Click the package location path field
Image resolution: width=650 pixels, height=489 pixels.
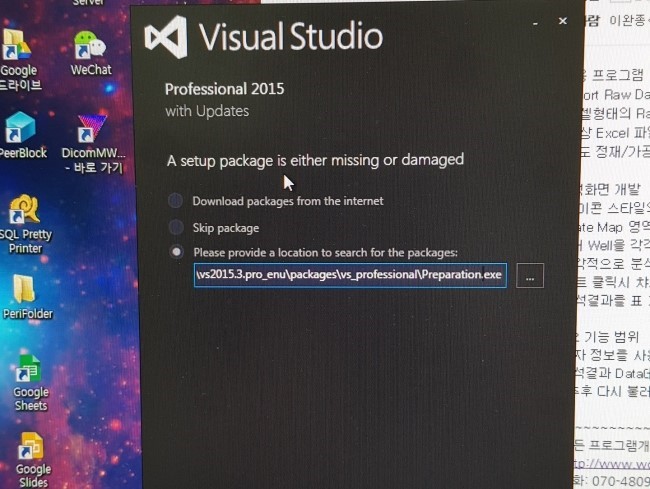click(350, 275)
